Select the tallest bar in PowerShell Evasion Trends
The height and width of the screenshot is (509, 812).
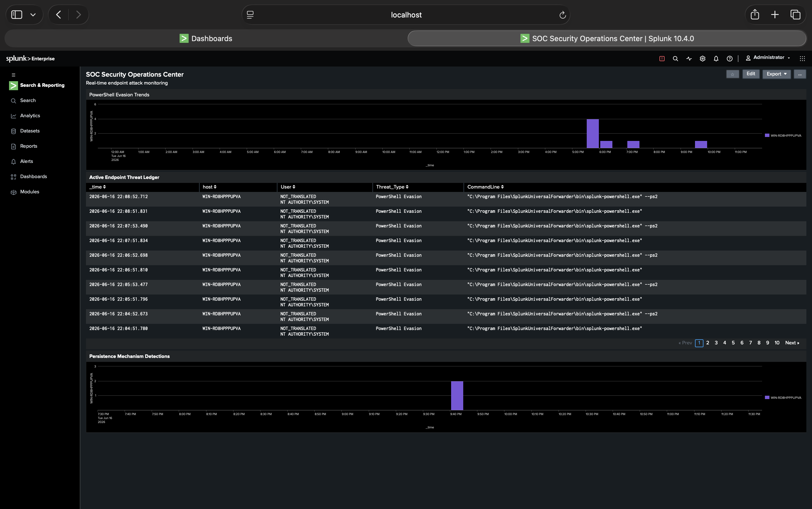(x=593, y=133)
